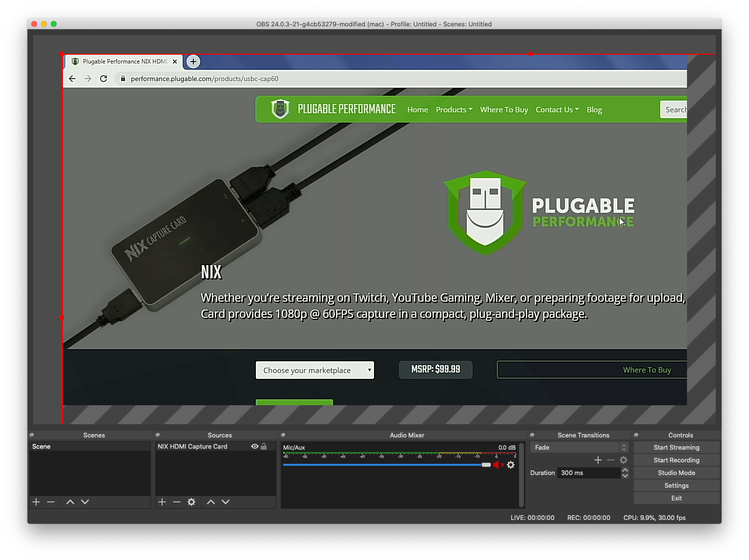749x560 pixels.
Task: Undock the Scene Transitions panel icon
Action: (532, 435)
